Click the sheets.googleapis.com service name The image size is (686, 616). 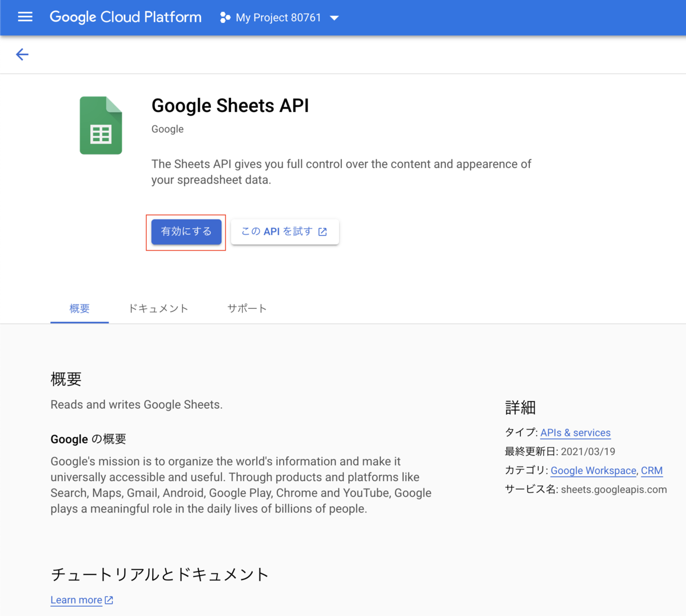click(x=614, y=490)
